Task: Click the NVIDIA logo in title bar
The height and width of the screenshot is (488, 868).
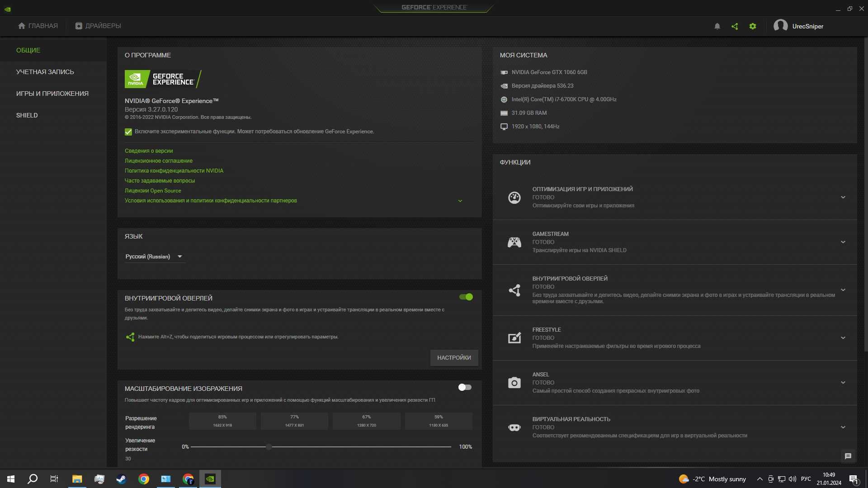Action: (8, 9)
